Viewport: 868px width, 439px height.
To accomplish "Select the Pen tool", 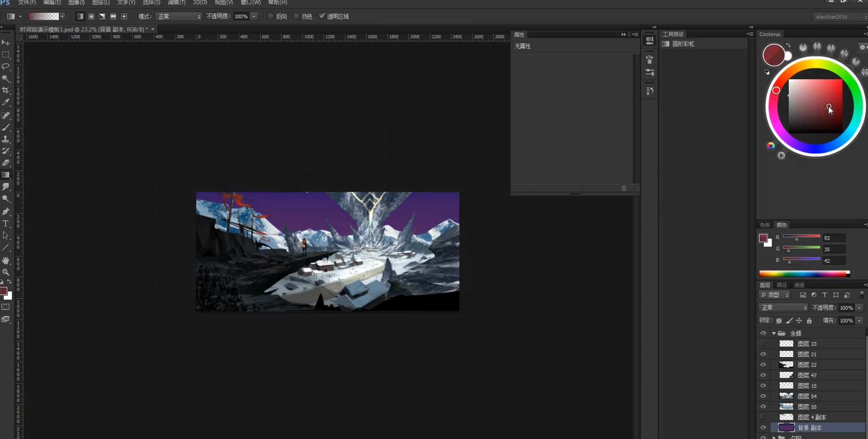I will click(6, 212).
